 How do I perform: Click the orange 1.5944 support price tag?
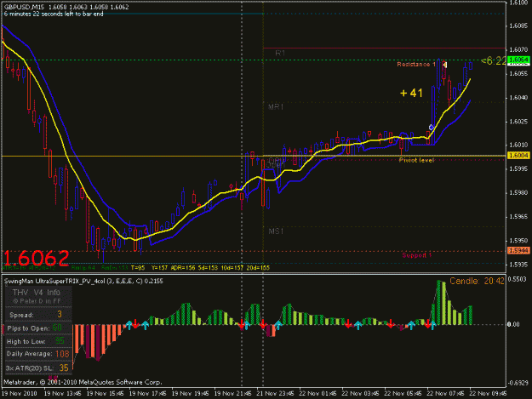pos(518,250)
